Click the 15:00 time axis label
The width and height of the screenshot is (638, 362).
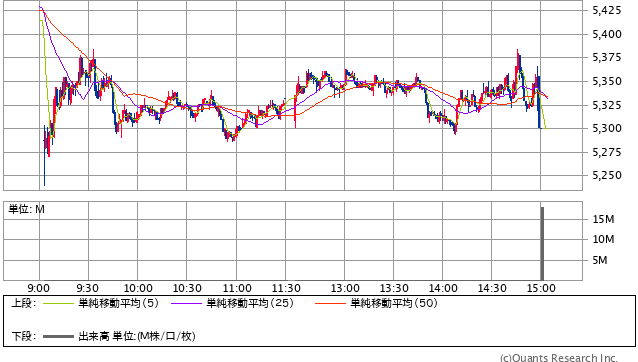(541, 288)
